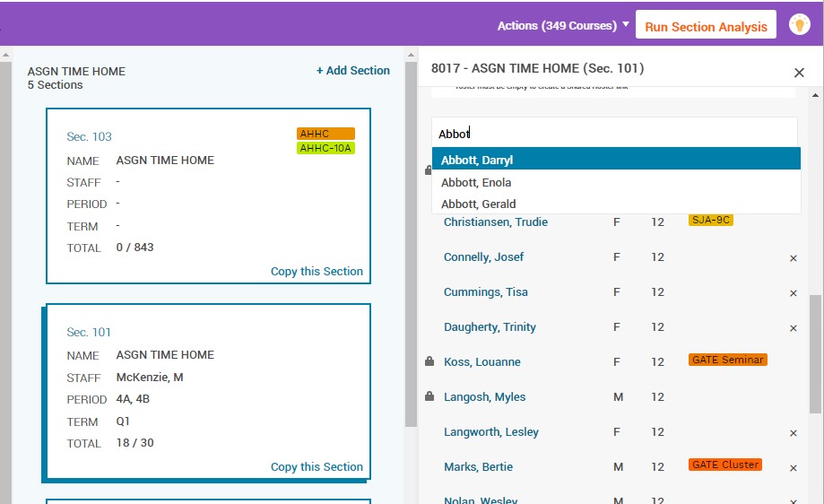
Task: Pick Abbott, Gerald from suggestion list
Action: click(x=478, y=204)
